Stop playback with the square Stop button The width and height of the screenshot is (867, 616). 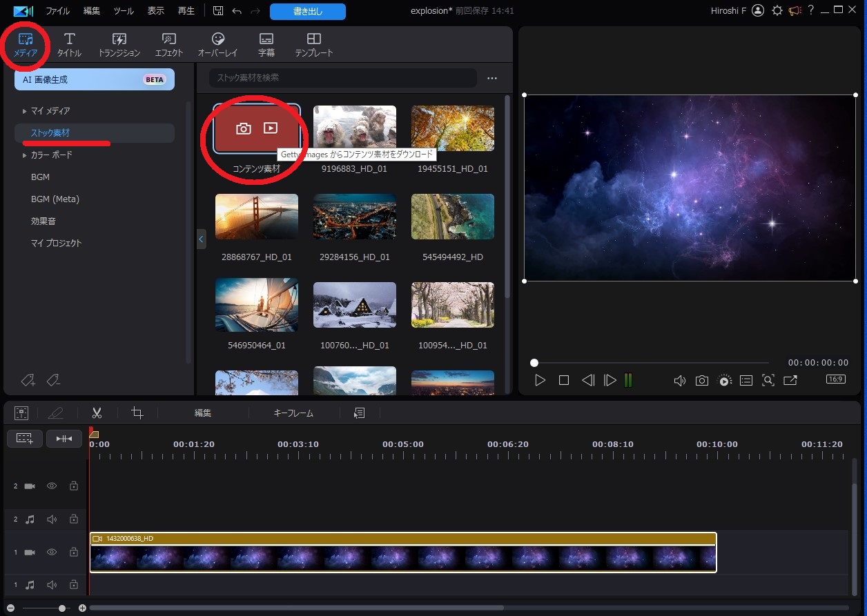pyautogui.click(x=564, y=380)
